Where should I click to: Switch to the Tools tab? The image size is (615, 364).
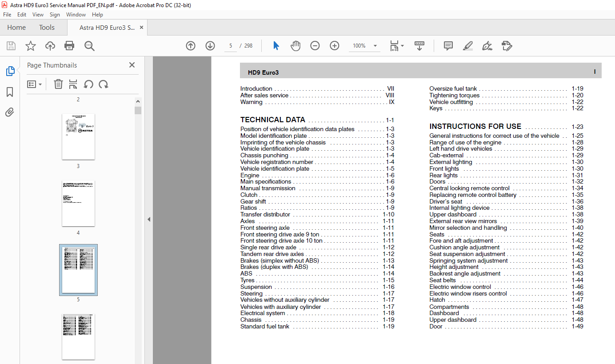click(x=47, y=28)
